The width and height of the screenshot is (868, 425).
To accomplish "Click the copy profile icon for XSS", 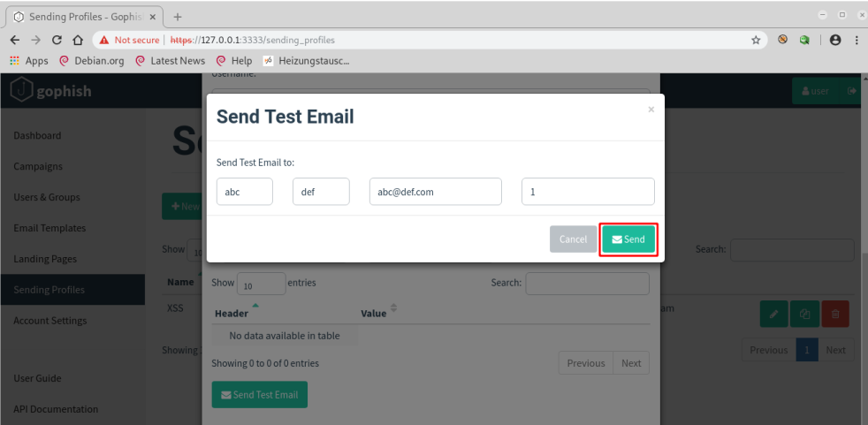I will click(x=805, y=314).
